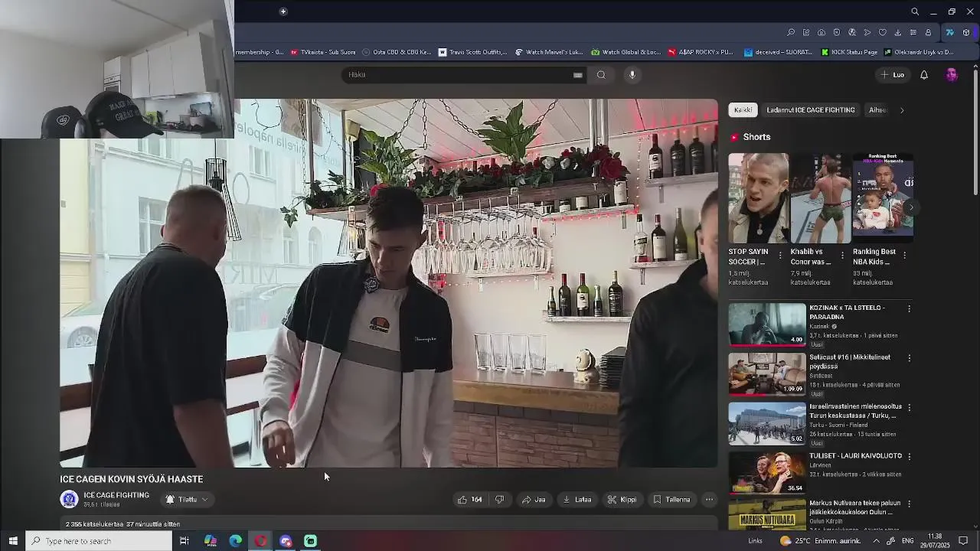Dislike the video with thumbs down
The height and width of the screenshot is (551, 980).
coord(499,500)
